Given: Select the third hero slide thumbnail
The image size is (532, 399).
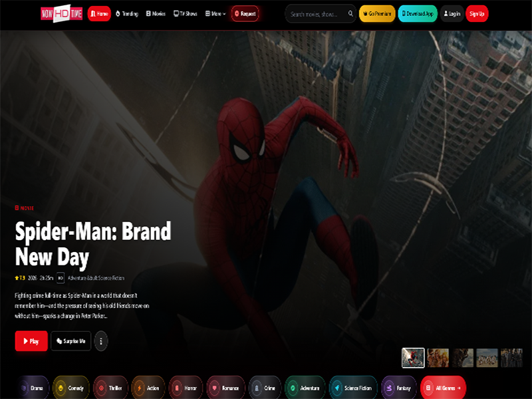Looking at the screenshot, I should coord(462,358).
